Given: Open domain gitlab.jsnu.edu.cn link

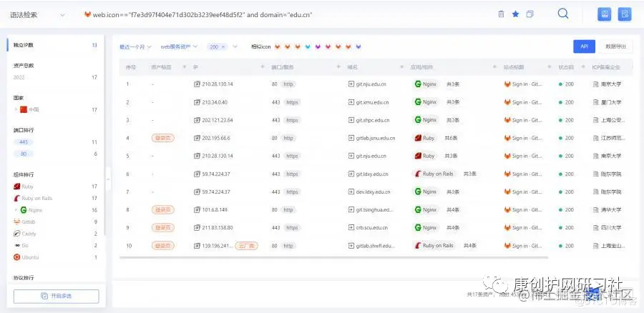Looking at the screenshot, I should coord(376,138).
